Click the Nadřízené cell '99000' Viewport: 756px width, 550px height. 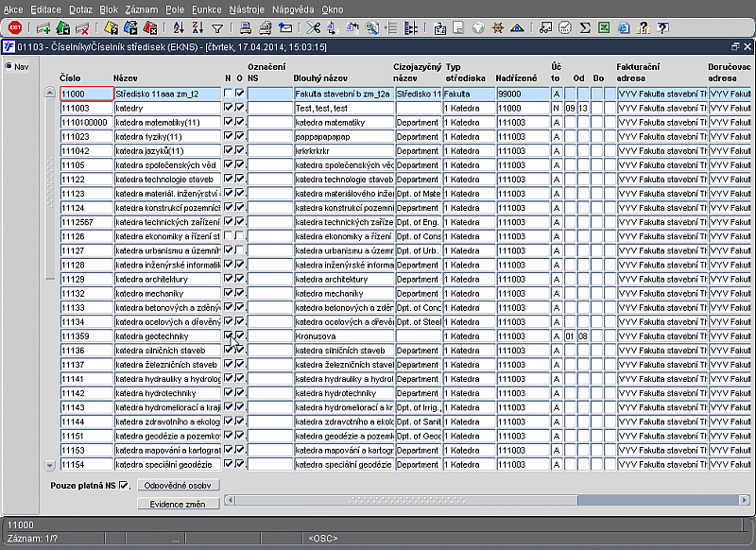tap(523, 94)
